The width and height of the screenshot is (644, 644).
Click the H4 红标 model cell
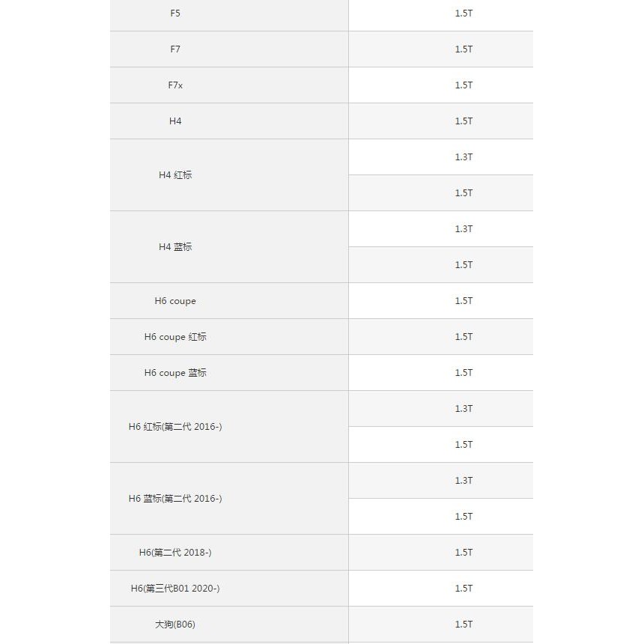(175, 175)
